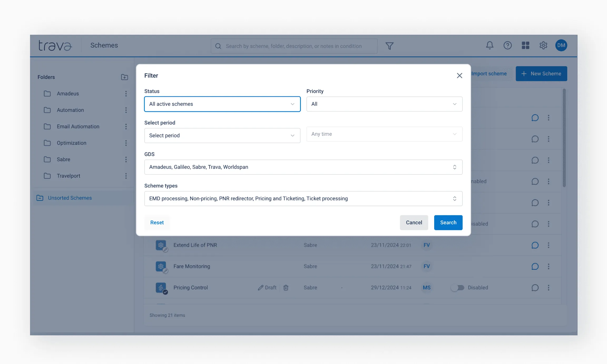The width and height of the screenshot is (607, 364).
Task: Close the Filter dialog
Action: (x=459, y=76)
